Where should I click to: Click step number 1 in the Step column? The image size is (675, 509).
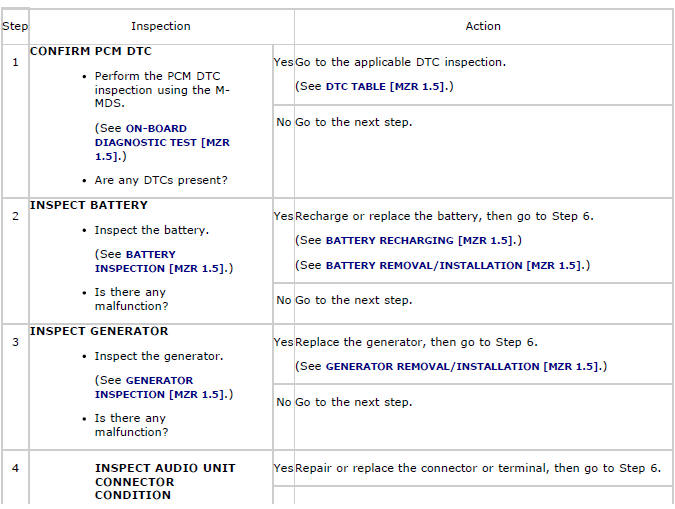point(15,62)
